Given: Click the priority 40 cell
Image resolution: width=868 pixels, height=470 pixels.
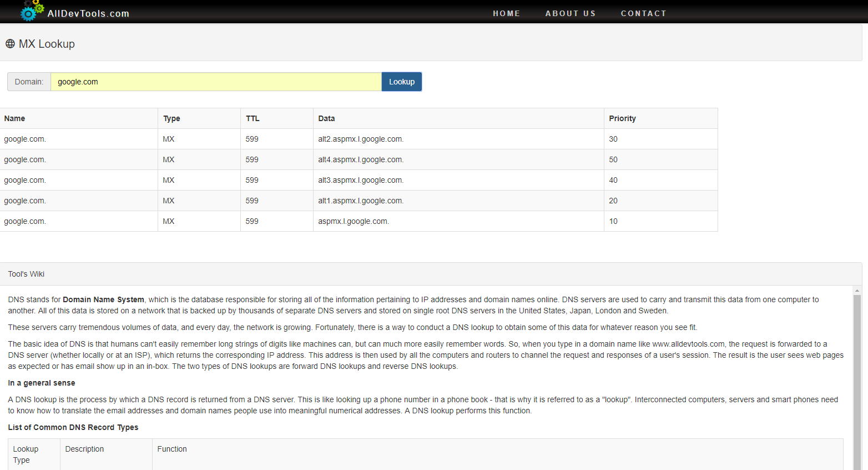Looking at the screenshot, I should click(661, 180).
